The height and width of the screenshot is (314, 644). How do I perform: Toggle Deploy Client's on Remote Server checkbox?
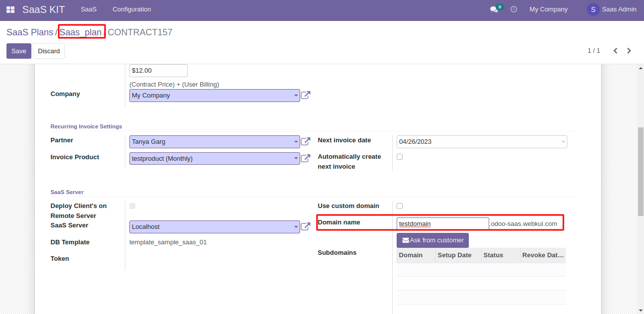tap(132, 206)
